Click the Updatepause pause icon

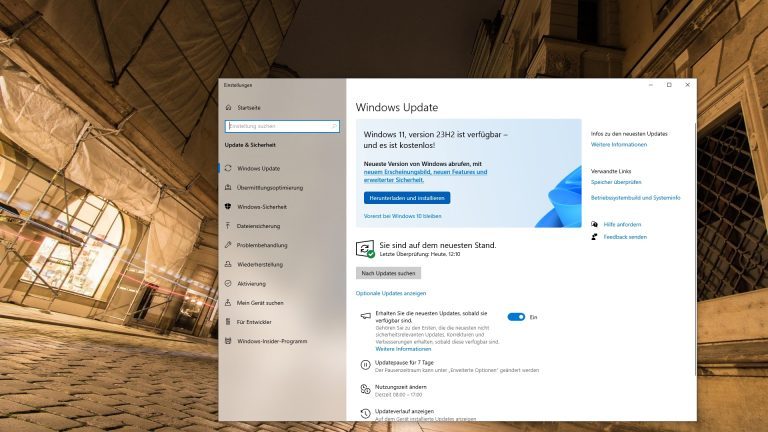365,365
